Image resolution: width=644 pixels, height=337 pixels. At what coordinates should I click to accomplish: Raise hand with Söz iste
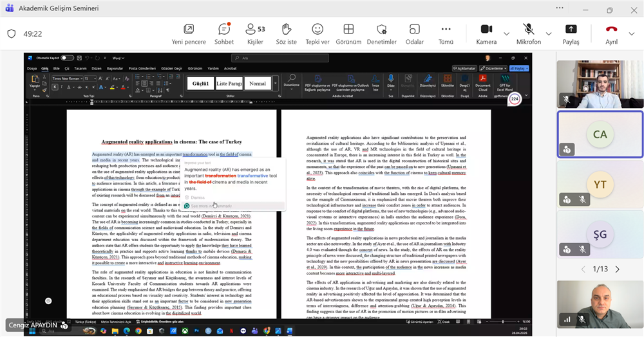pyautogui.click(x=287, y=30)
